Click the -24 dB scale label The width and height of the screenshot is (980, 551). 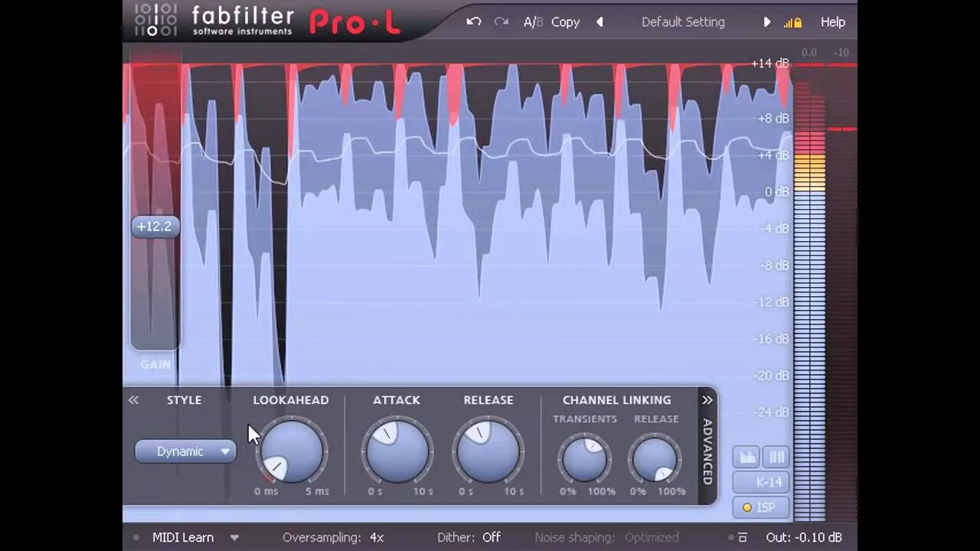point(773,412)
